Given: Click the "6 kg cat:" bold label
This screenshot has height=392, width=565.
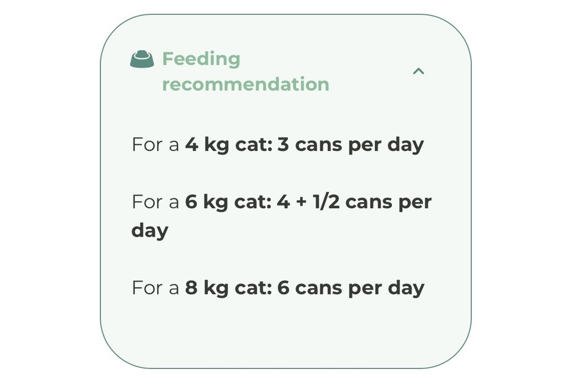Looking at the screenshot, I should [x=228, y=202].
